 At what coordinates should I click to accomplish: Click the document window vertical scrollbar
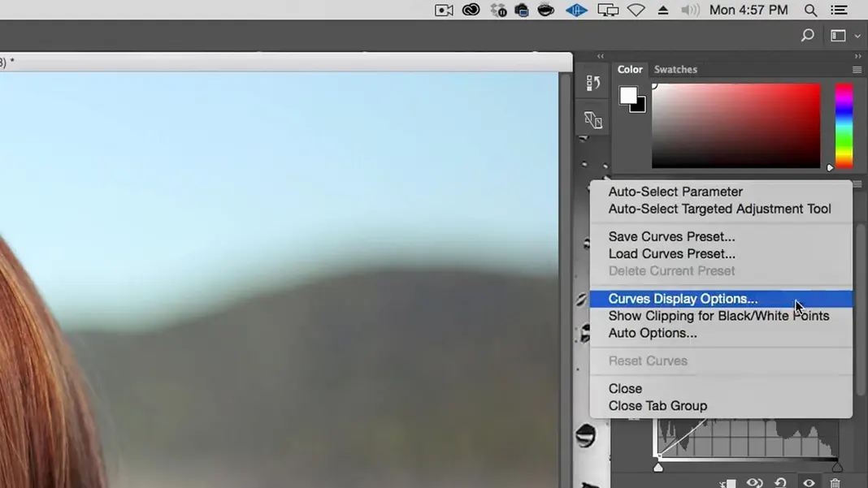pos(565,280)
